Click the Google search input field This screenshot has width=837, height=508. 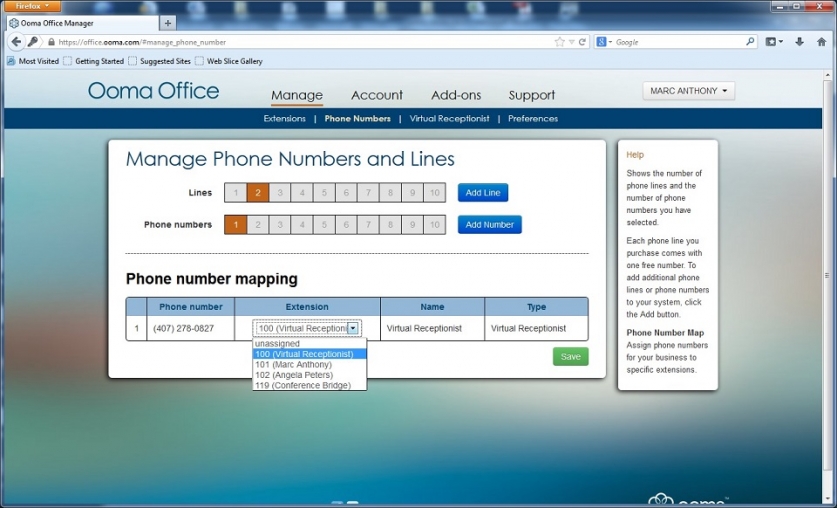678,42
